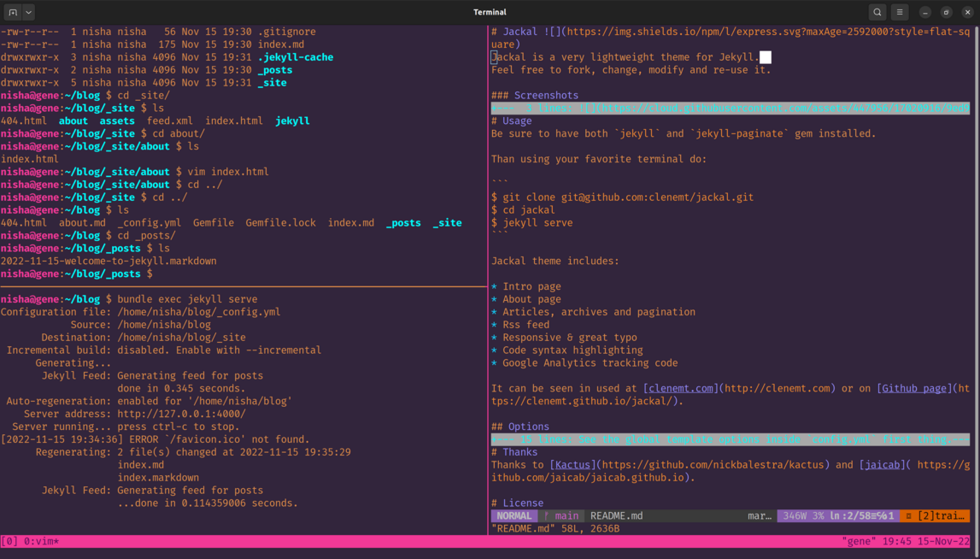Click the clenemt.com link in README
Screen dimensions: 980x559
tap(680, 388)
